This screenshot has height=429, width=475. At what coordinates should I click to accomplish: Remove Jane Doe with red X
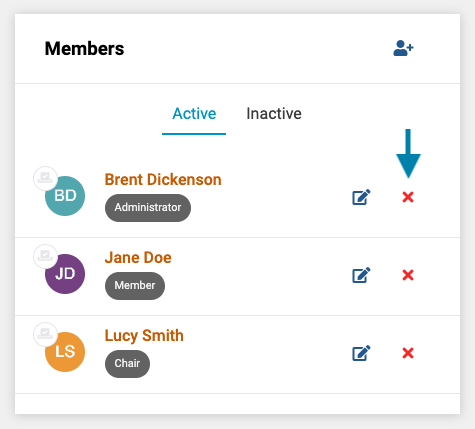click(408, 275)
